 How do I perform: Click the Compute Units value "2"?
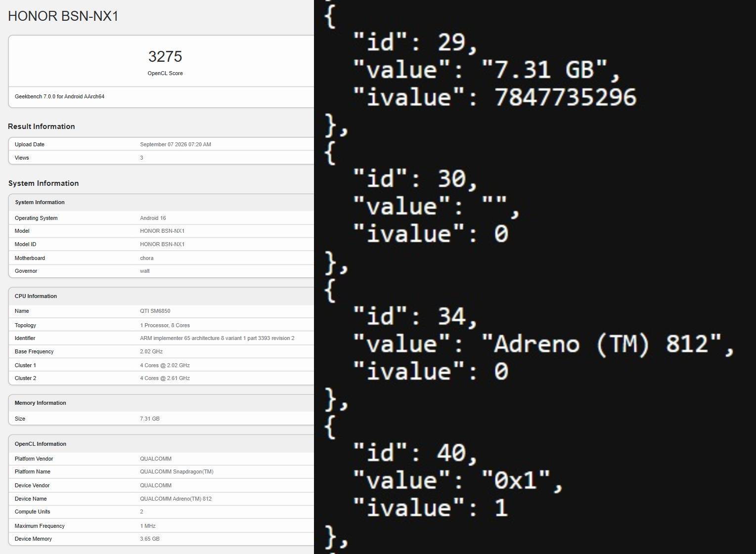coord(141,511)
